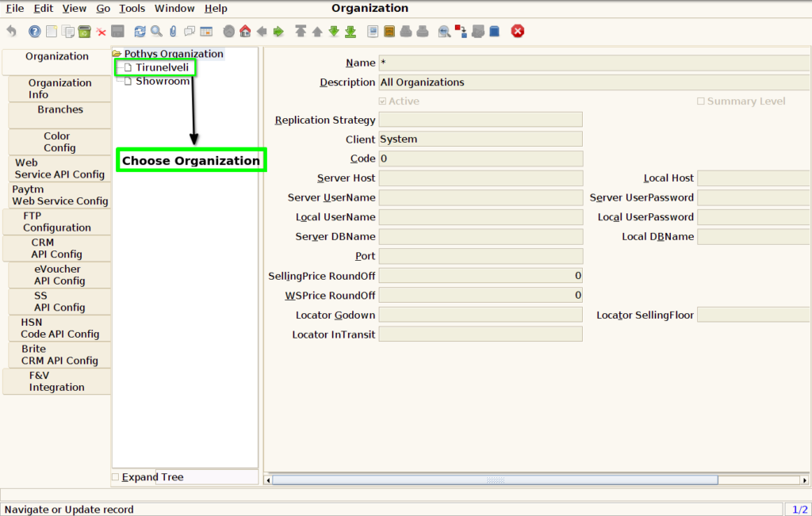Toggle the Active checkbox
The height and width of the screenshot is (516, 812).
[382, 101]
